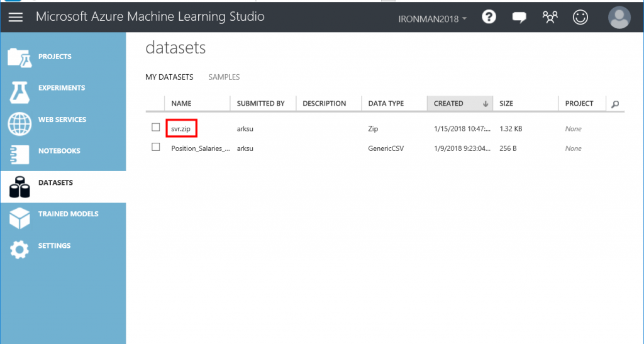Select the svr.zip row checkbox
Viewport: 644px width, 344px height.
(x=156, y=127)
